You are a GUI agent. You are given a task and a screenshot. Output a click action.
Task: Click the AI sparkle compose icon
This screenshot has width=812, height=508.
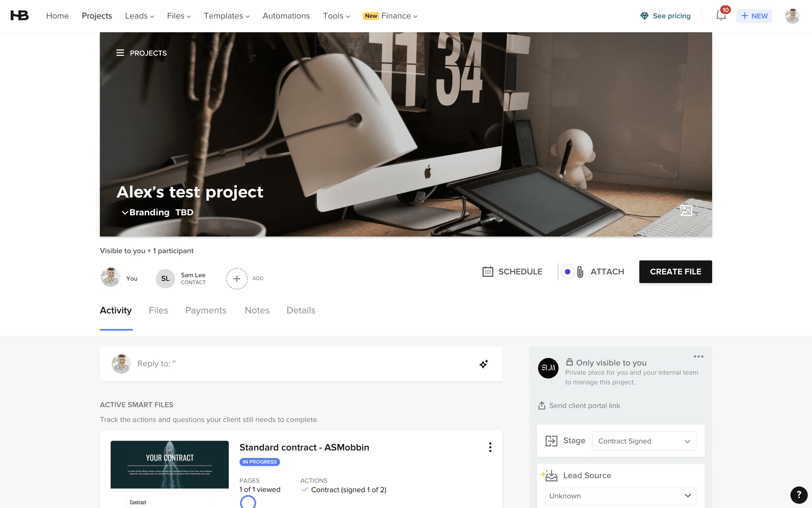pos(484,364)
